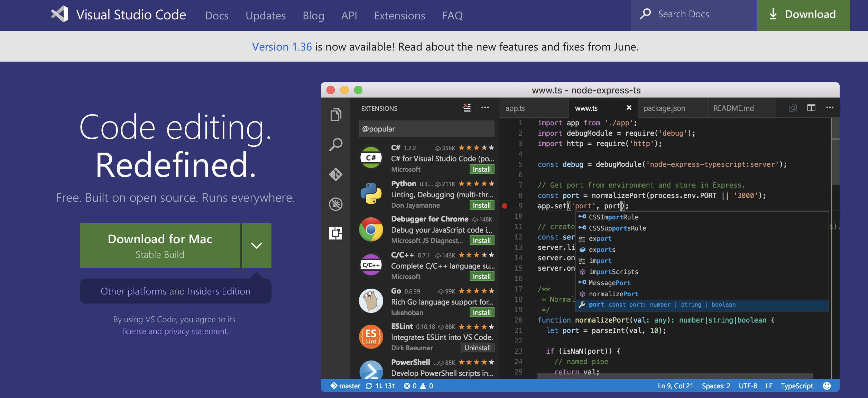The width and height of the screenshot is (868, 398).
Task: Switch to the package.json tab
Action: click(664, 108)
